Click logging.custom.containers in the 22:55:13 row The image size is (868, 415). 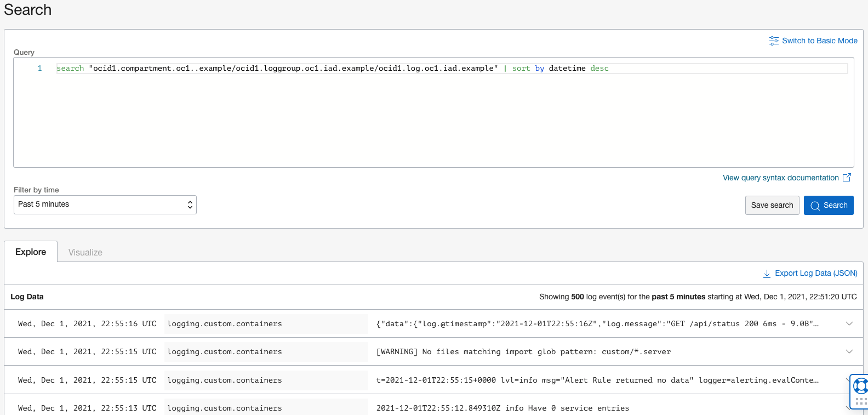pos(225,408)
